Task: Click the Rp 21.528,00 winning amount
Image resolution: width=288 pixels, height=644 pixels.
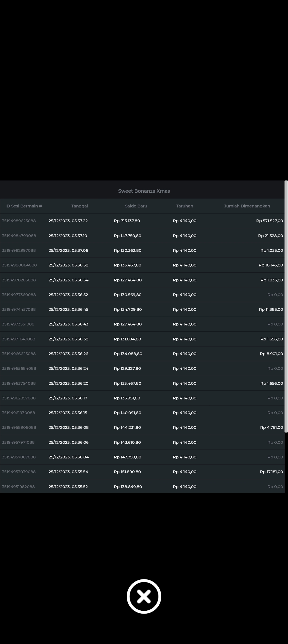Action: click(270, 236)
